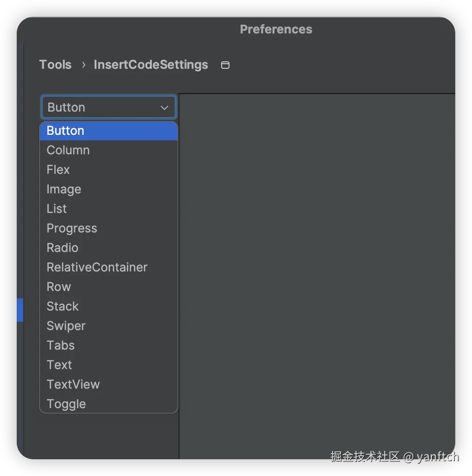Go to Tools in the breadcrumb
The image size is (472, 476).
55,65
